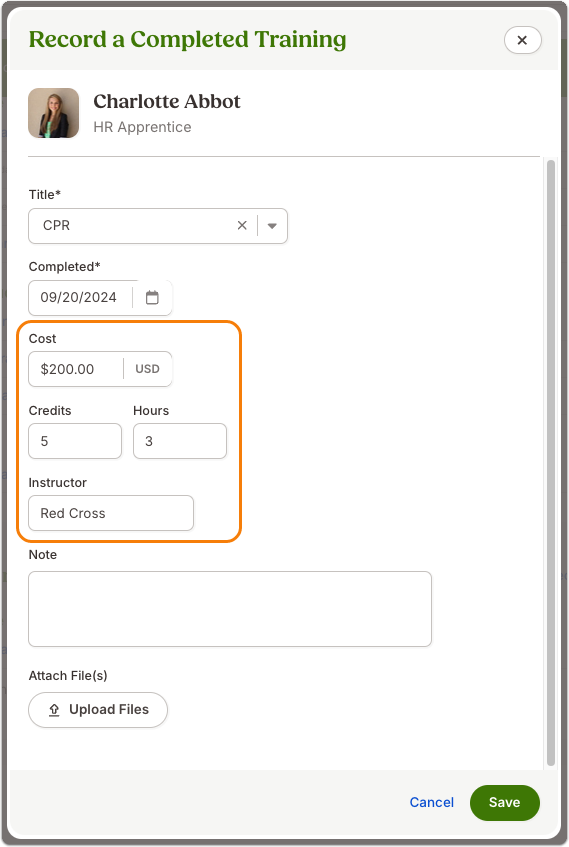Clear the CPR title selection
Image resolution: width=569 pixels, height=847 pixels.
coord(242,225)
